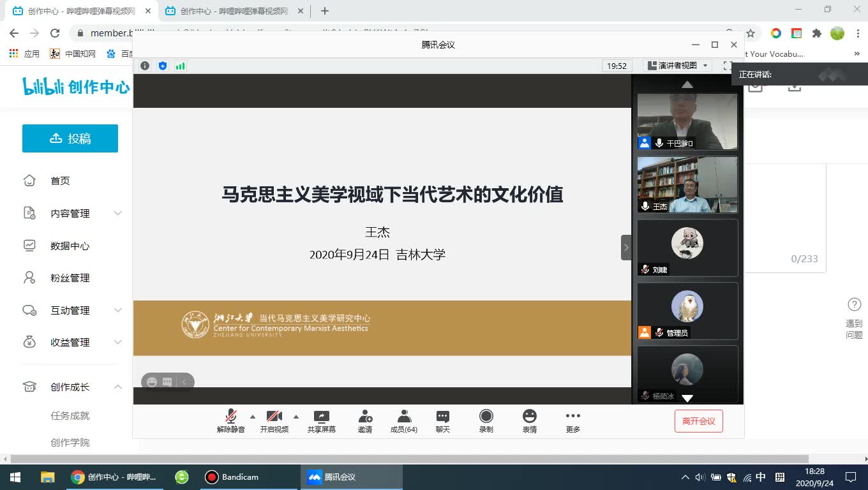Show the 成员(64) members list
Screen dimensions: 868x490
click(404, 421)
